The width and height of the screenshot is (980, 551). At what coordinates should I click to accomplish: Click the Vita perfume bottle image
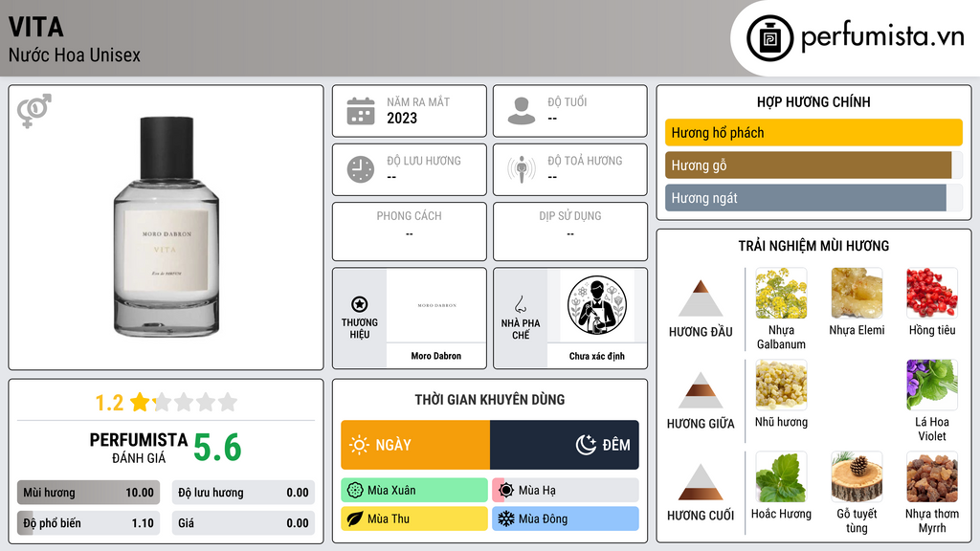pos(167,228)
